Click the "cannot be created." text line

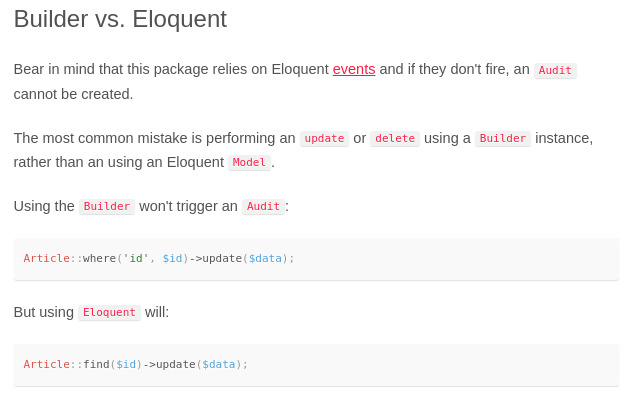tap(73, 94)
